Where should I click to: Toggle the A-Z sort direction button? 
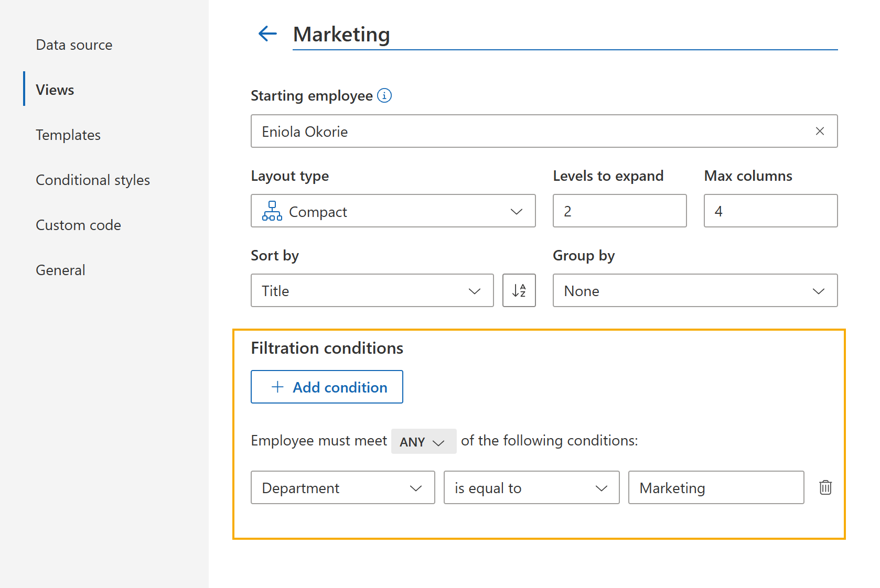(x=519, y=290)
